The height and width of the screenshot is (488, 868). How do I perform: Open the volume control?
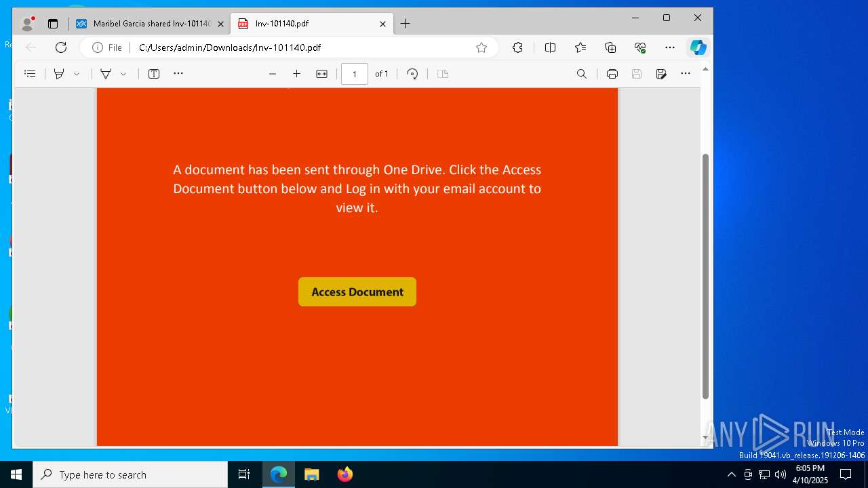[x=780, y=474]
